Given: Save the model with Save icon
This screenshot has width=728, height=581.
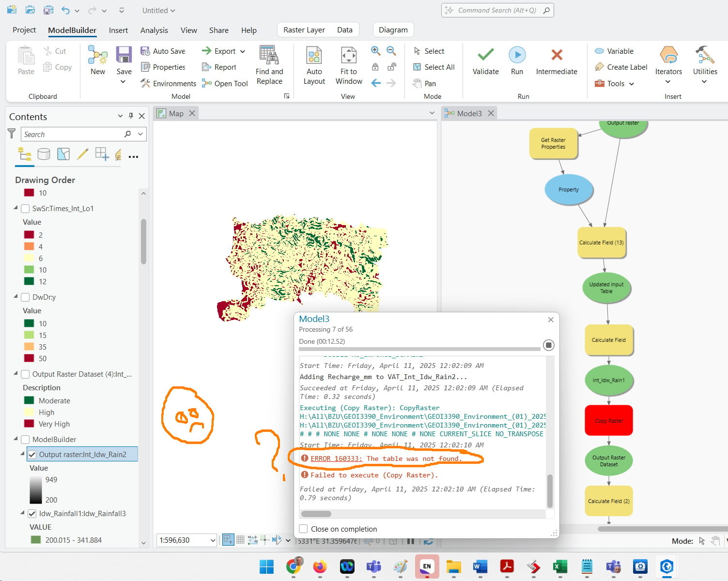Looking at the screenshot, I should tap(124, 54).
